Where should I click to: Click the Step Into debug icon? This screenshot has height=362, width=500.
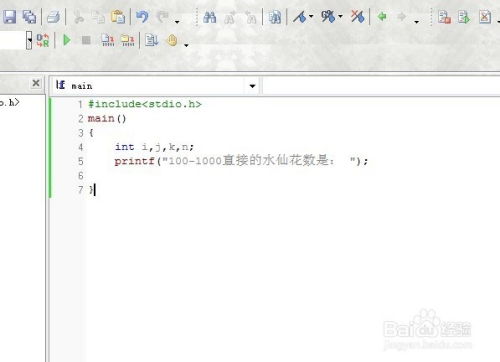pos(108,40)
